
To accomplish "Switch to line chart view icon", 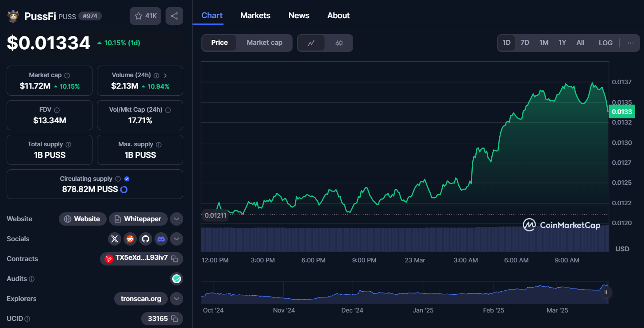I will point(311,43).
